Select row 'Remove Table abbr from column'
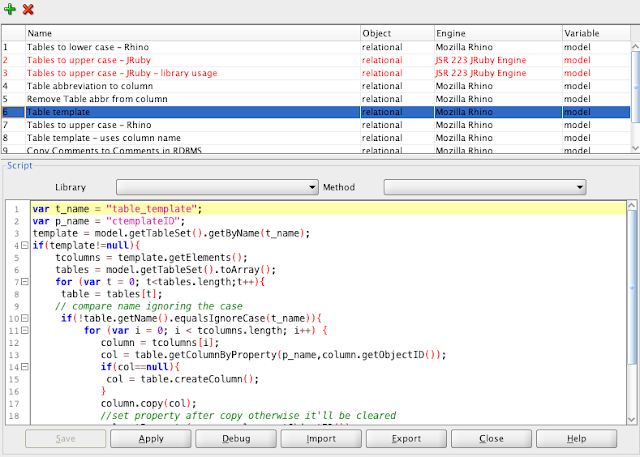 pyautogui.click(x=316, y=99)
